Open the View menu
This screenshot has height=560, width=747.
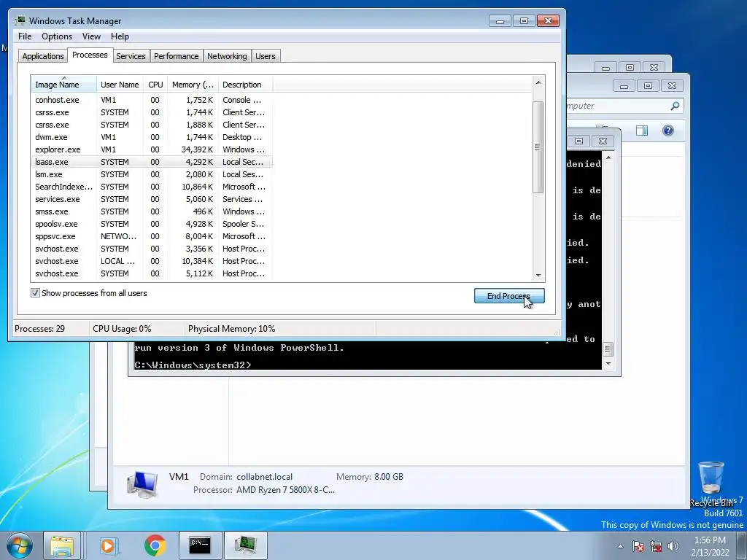coord(91,36)
